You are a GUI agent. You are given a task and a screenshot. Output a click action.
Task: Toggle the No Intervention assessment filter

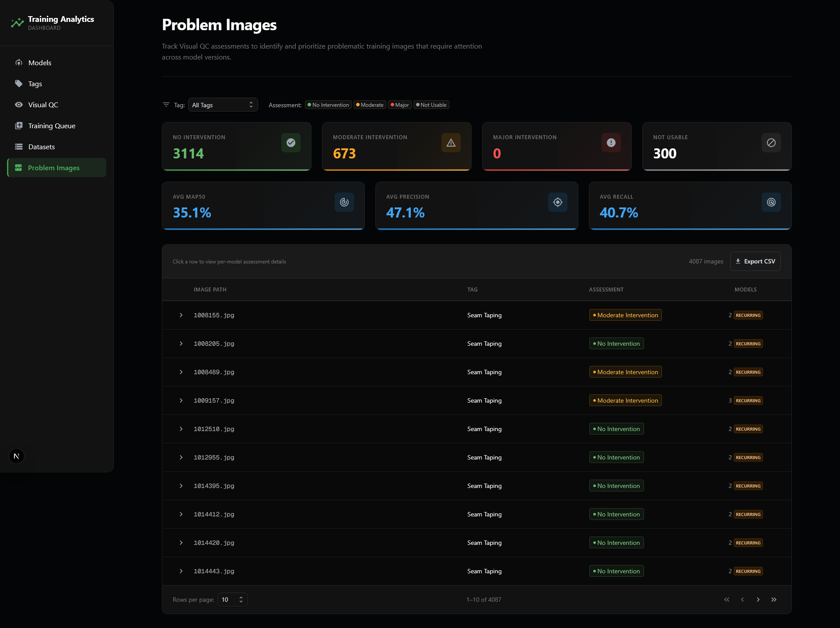click(328, 105)
